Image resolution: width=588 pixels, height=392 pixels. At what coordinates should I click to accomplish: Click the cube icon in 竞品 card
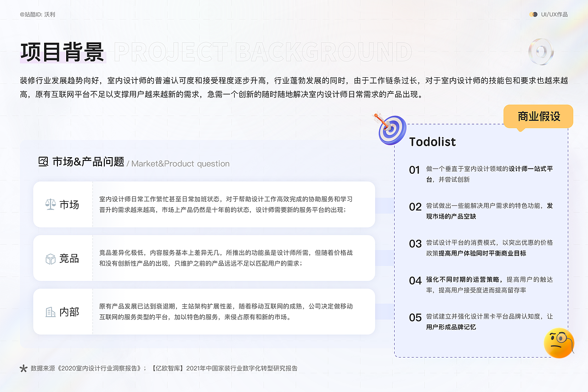(50, 259)
